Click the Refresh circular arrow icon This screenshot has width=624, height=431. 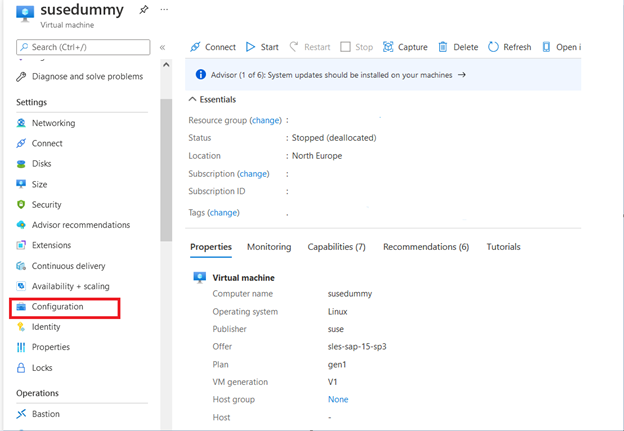(493, 47)
